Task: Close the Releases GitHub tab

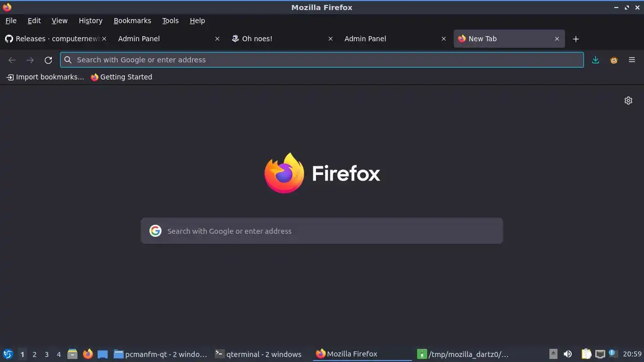Action: (x=104, y=39)
